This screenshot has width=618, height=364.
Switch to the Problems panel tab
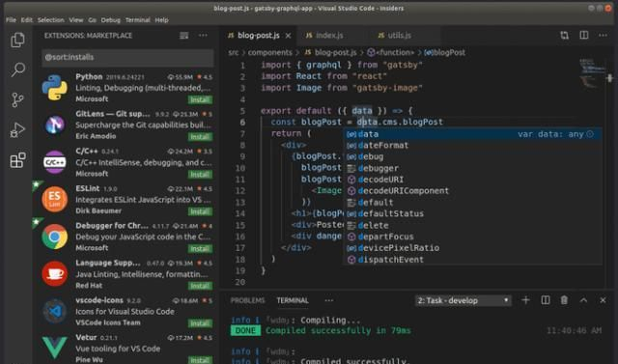(247, 300)
